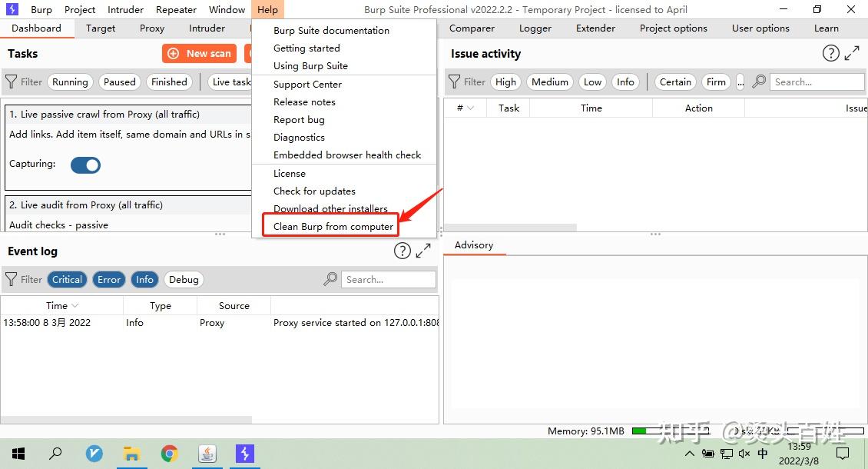Click the Event log filter funnel icon
The width and height of the screenshot is (868, 469).
click(x=11, y=279)
